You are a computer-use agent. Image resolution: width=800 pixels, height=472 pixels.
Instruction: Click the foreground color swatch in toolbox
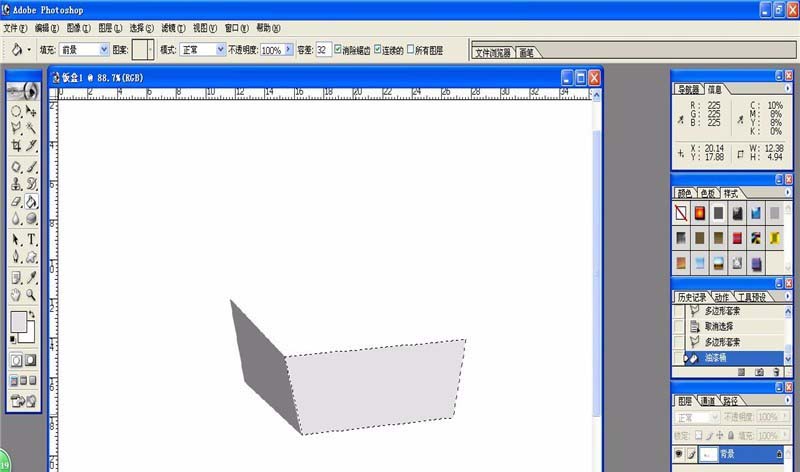pos(18,322)
